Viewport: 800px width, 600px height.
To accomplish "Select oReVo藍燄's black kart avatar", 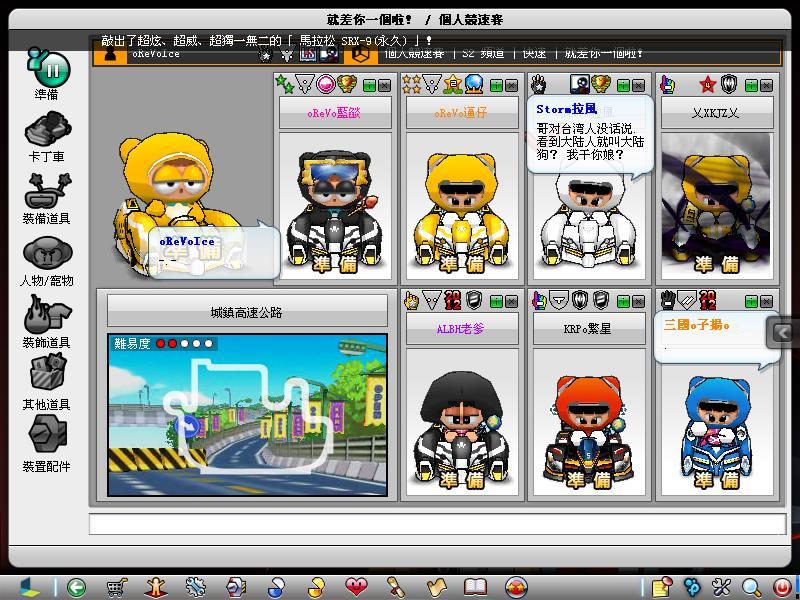I will [335, 206].
